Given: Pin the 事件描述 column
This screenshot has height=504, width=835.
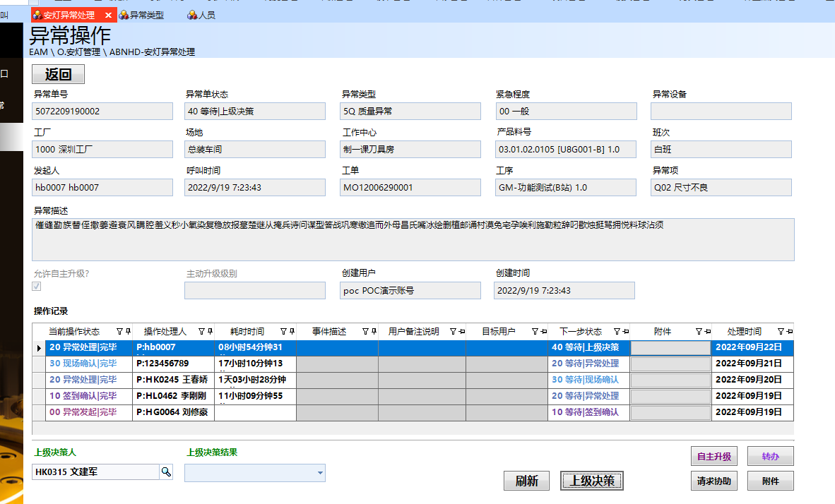Looking at the screenshot, I should point(374,332).
